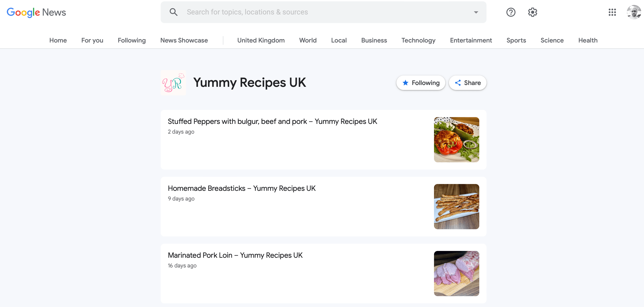This screenshot has width=644, height=307.
Task: Select the Health tab
Action: coord(588,40)
